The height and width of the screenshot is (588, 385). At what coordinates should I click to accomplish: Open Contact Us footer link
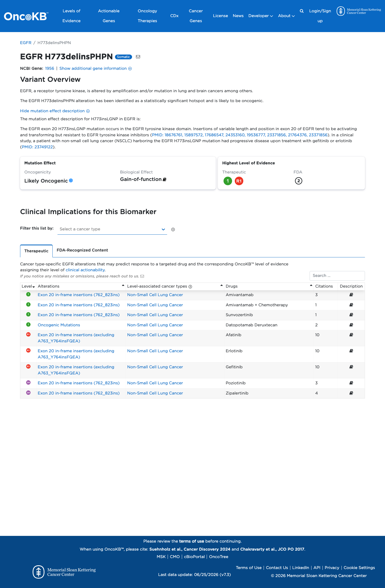click(x=277, y=568)
